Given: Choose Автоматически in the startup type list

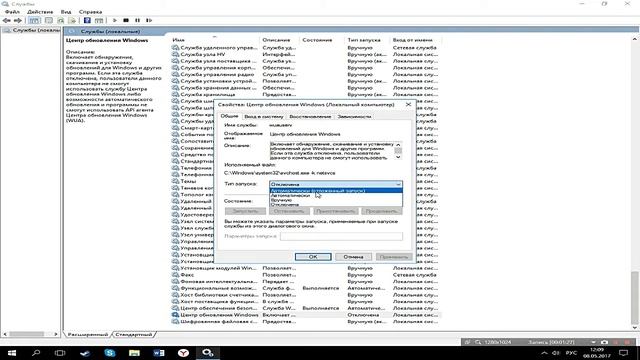Looking at the screenshot, I should pyautogui.click(x=336, y=196).
